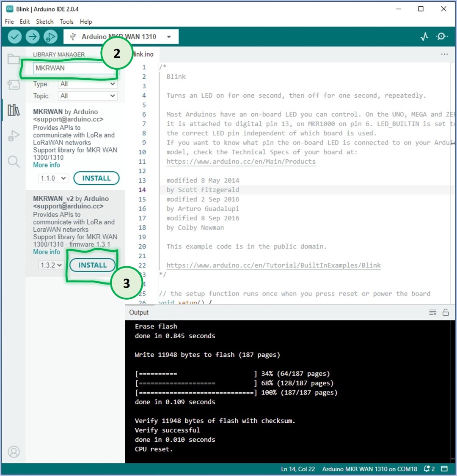Toggle word wrap in Output panel
457x476 pixels.
click(433, 312)
